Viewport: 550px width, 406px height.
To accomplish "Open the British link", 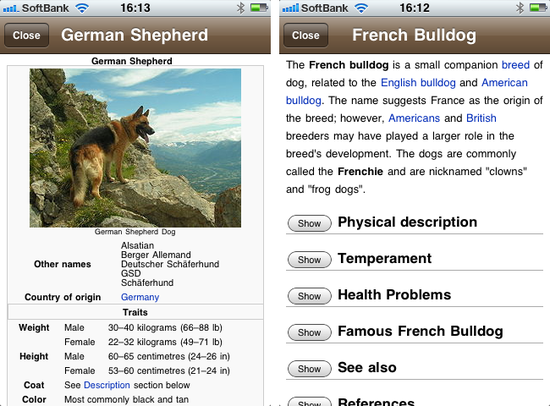I will 481,118.
